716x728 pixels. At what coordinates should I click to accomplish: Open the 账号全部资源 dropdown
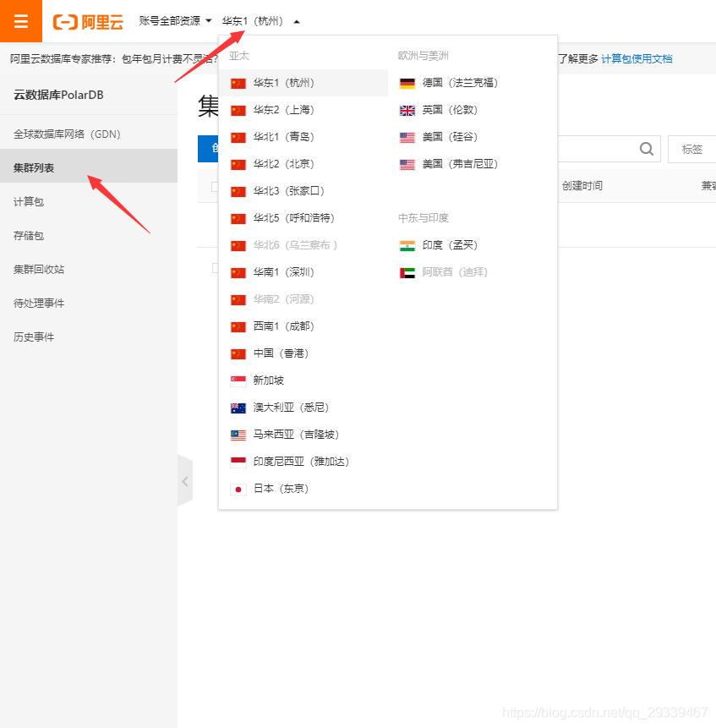tap(175, 21)
